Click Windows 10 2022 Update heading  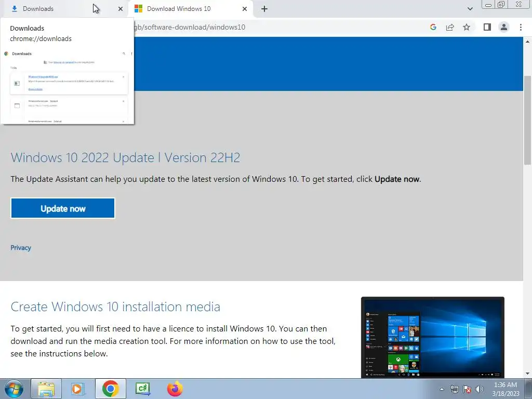[x=125, y=158]
